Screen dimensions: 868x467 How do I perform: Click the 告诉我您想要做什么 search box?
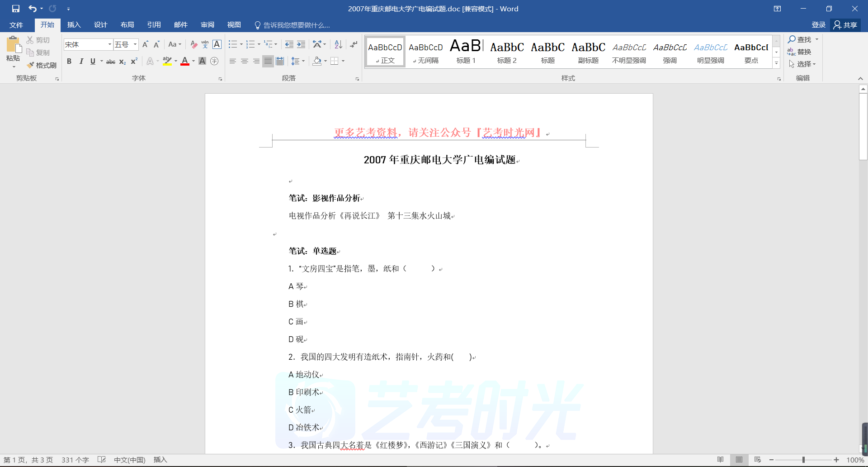pos(296,25)
